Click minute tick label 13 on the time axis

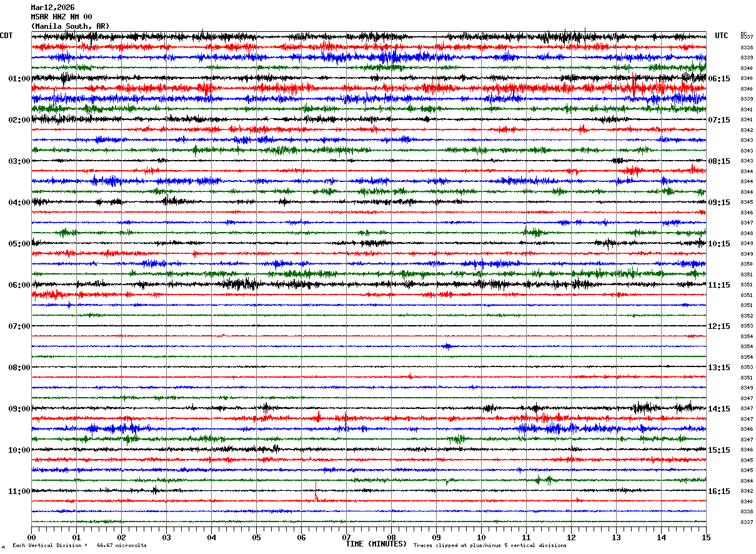(616, 537)
